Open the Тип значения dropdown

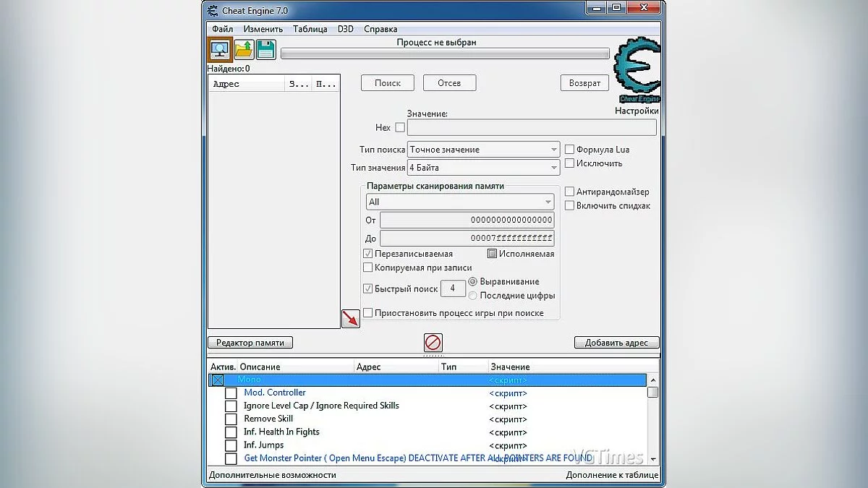click(483, 168)
